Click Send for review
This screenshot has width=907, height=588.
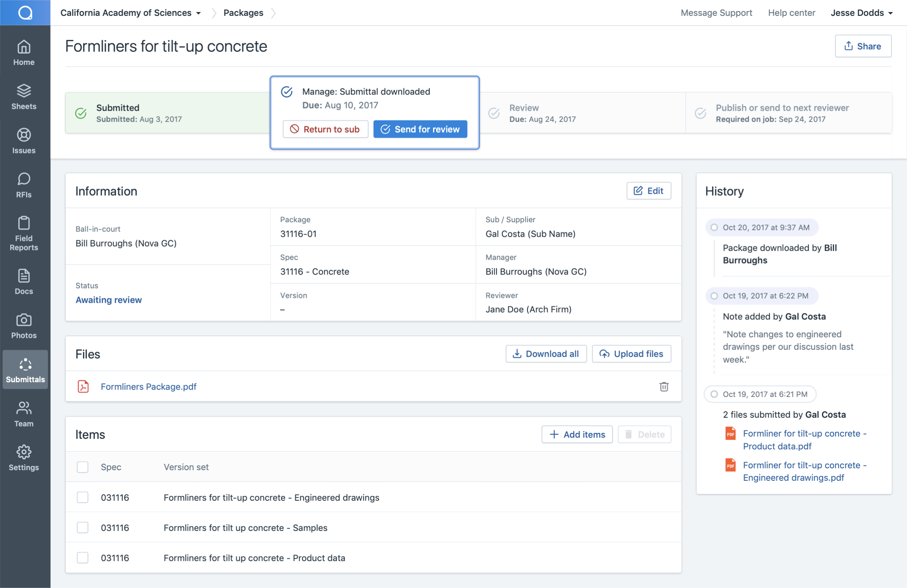tap(420, 129)
